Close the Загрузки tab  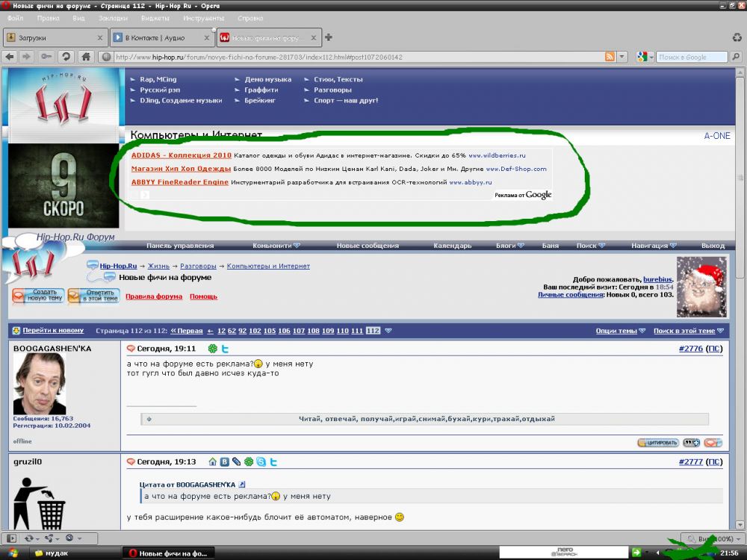99,37
